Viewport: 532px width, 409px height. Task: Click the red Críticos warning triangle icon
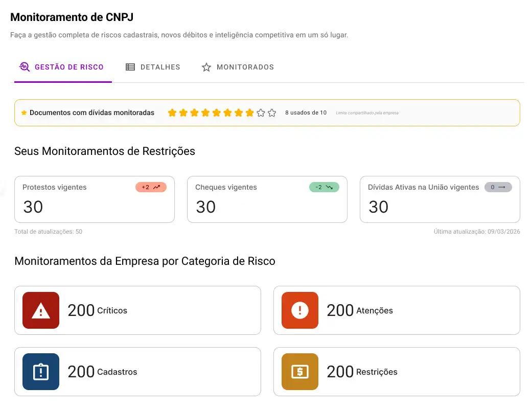(40, 310)
